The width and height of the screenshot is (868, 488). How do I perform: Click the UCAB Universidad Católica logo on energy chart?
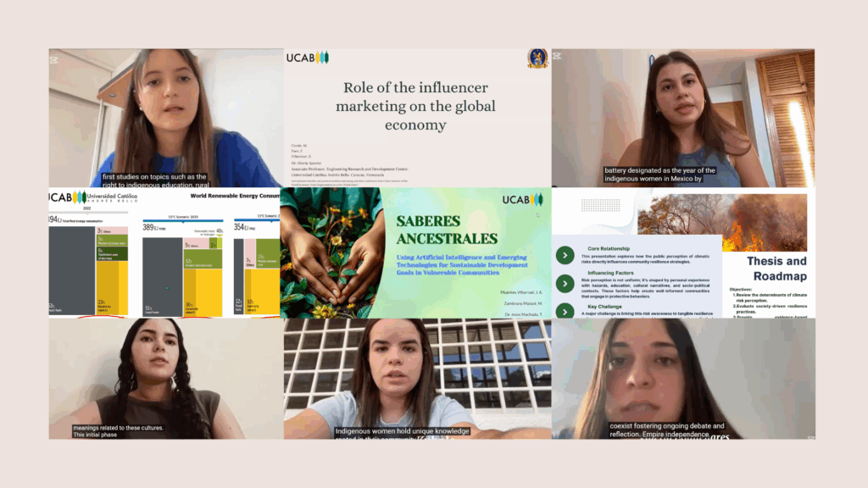(93, 197)
